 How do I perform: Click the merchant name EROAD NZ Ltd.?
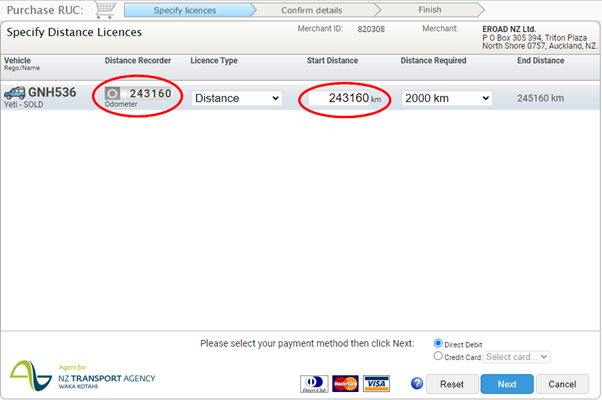tap(509, 29)
